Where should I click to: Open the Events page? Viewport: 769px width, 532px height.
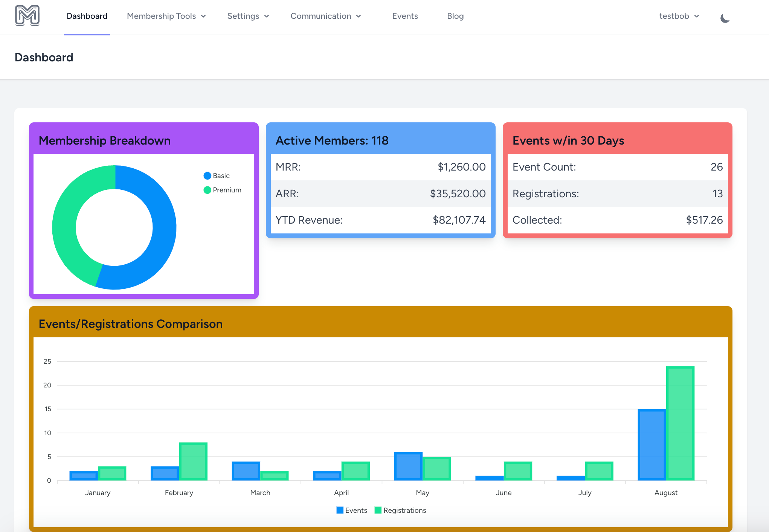[405, 16]
